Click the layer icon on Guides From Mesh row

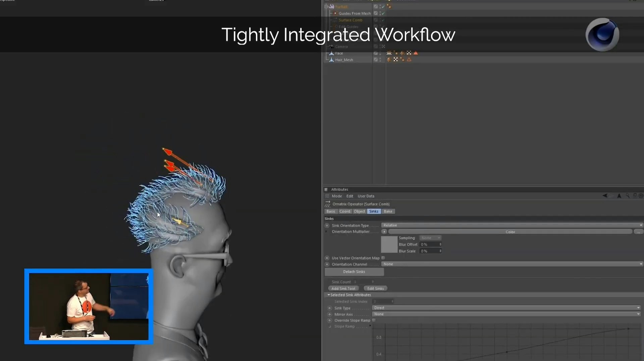pos(376,13)
